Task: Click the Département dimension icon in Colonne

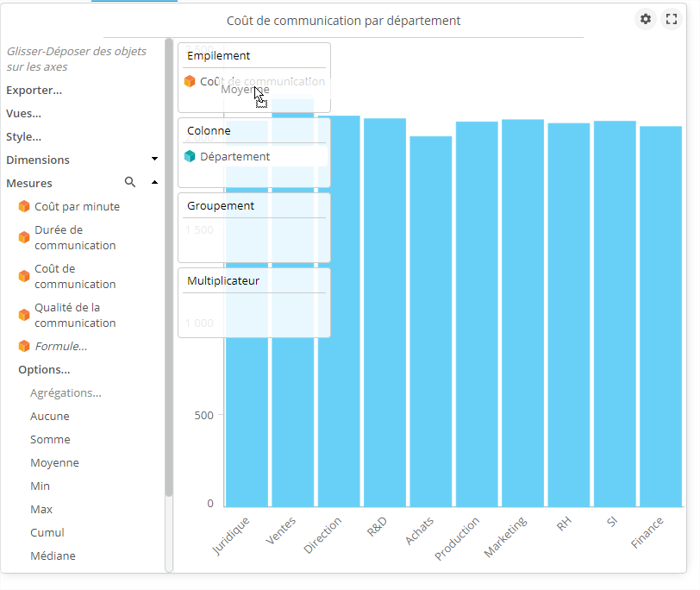Action: click(190, 157)
